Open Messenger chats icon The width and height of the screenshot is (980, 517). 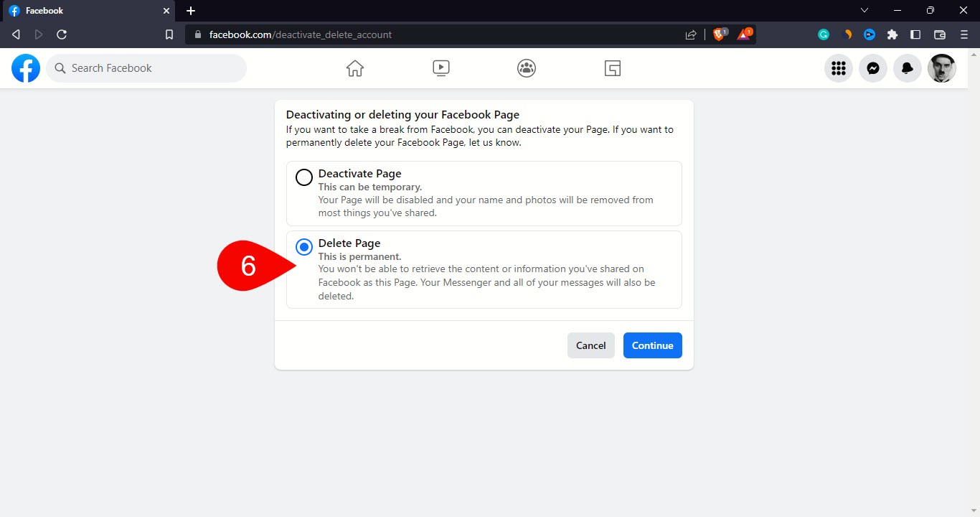(873, 68)
